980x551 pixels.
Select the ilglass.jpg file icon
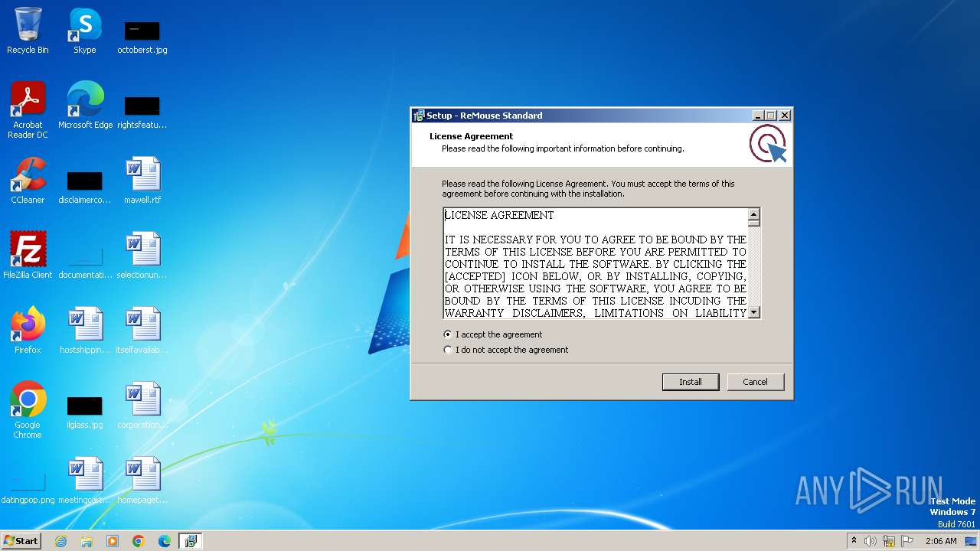click(x=85, y=412)
